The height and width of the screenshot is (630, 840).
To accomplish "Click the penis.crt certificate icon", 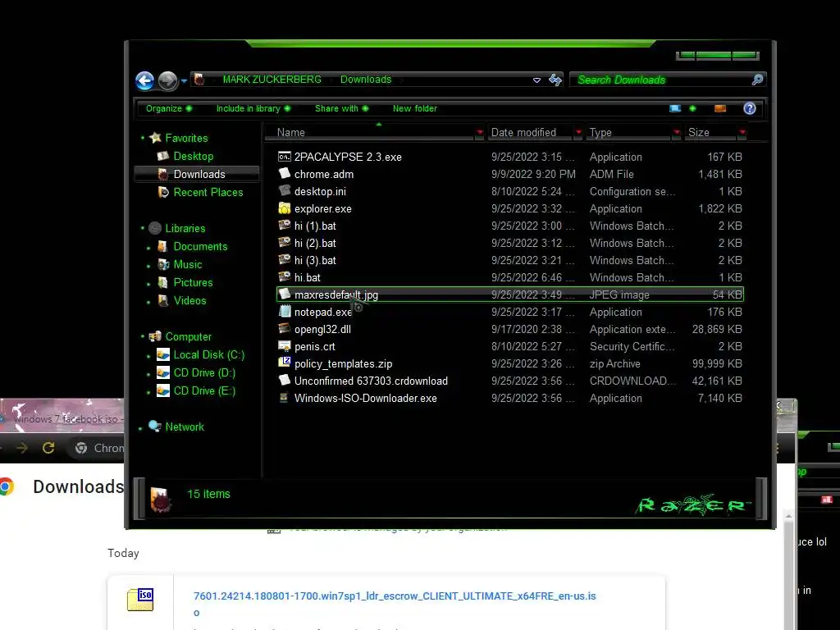I will 285,346.
